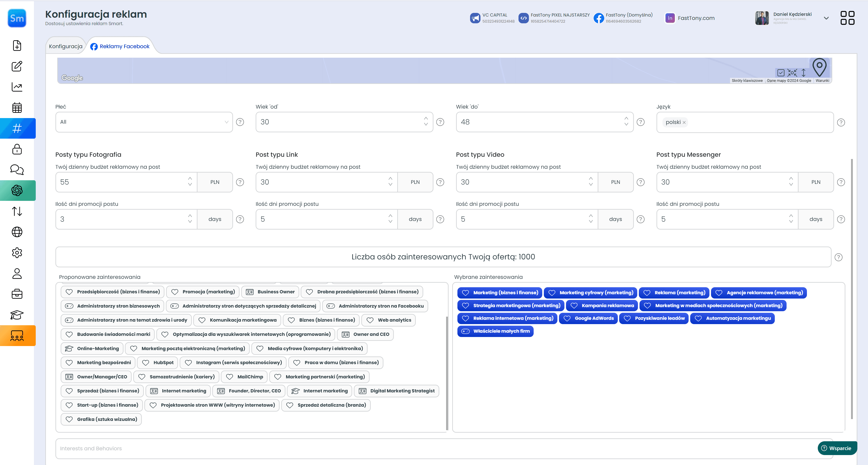Select the FastTony.com profile

pos(690,18)
